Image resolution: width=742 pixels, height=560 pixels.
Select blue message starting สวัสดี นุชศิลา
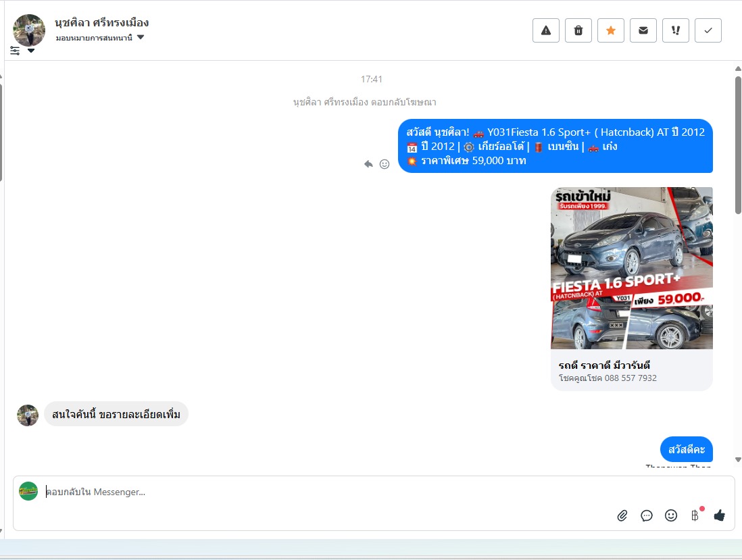(x=555, y=146)
